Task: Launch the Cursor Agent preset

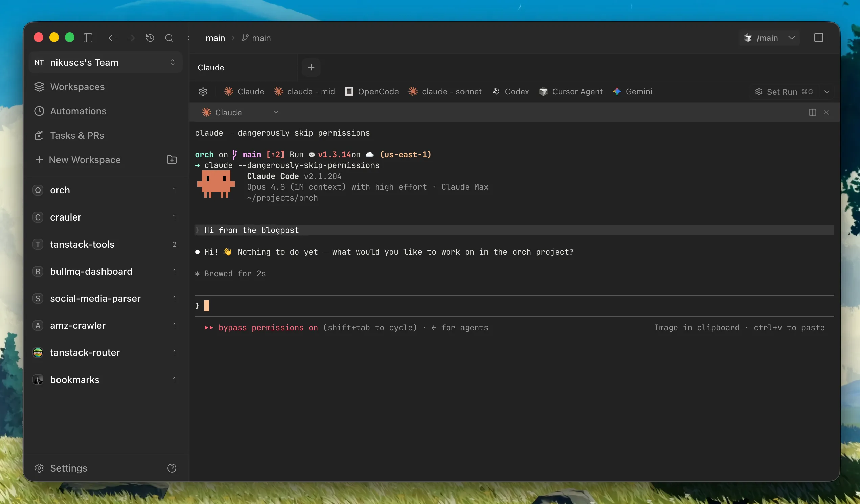Action: pyautogui.click(x=571, y=91)
